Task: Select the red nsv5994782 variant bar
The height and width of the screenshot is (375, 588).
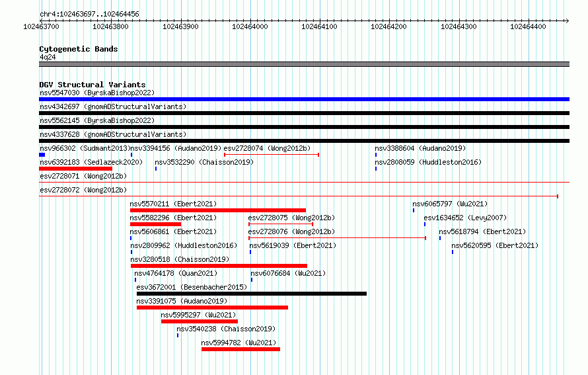Action: [x=240, y=349]
